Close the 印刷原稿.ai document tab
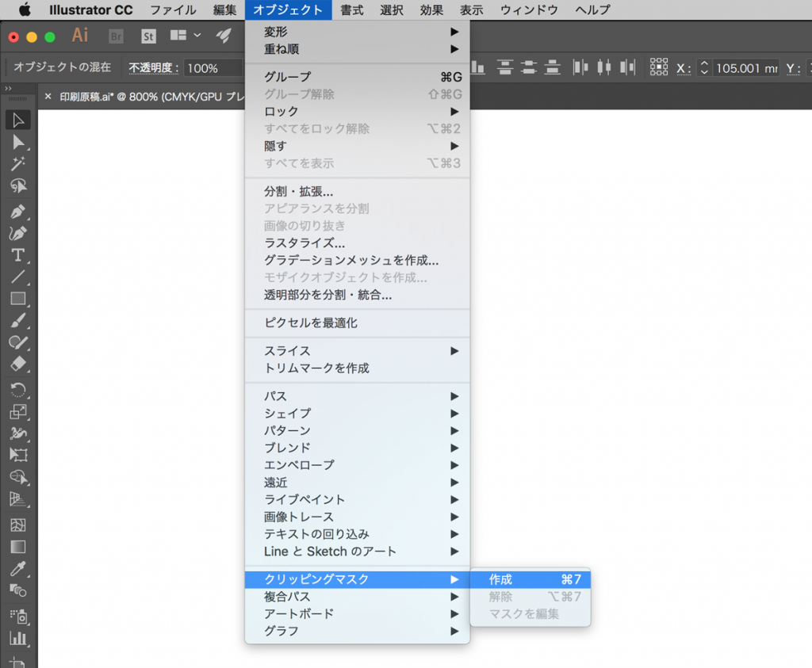 [x=48, y=96]
